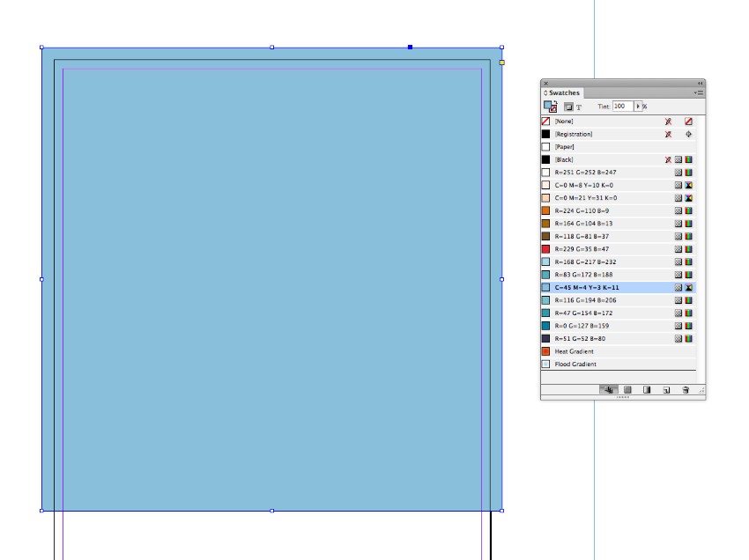The image size is (749, 560).
Task: Select swatch R=251 G=252 B=247
Action: (618, 173)
